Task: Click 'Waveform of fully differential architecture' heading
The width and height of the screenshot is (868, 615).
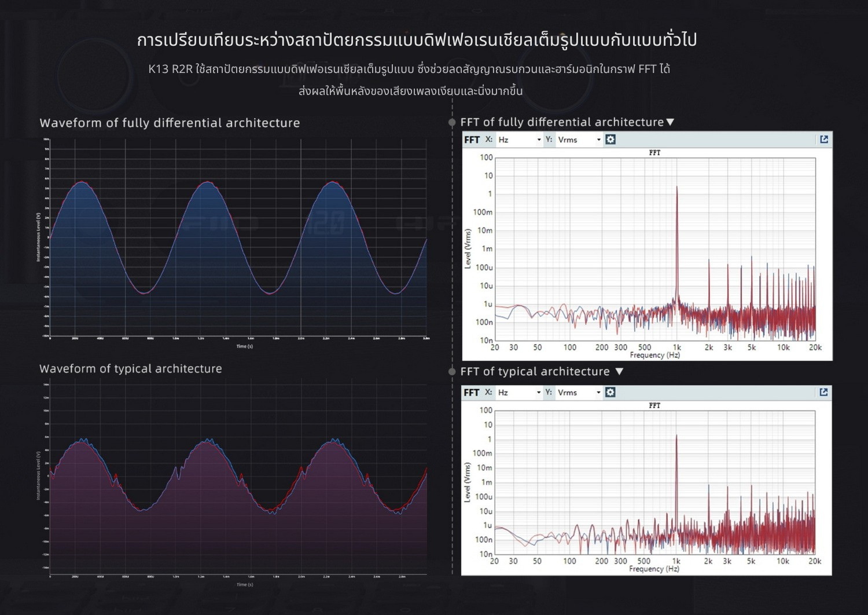Action: [x=170, y=123]
